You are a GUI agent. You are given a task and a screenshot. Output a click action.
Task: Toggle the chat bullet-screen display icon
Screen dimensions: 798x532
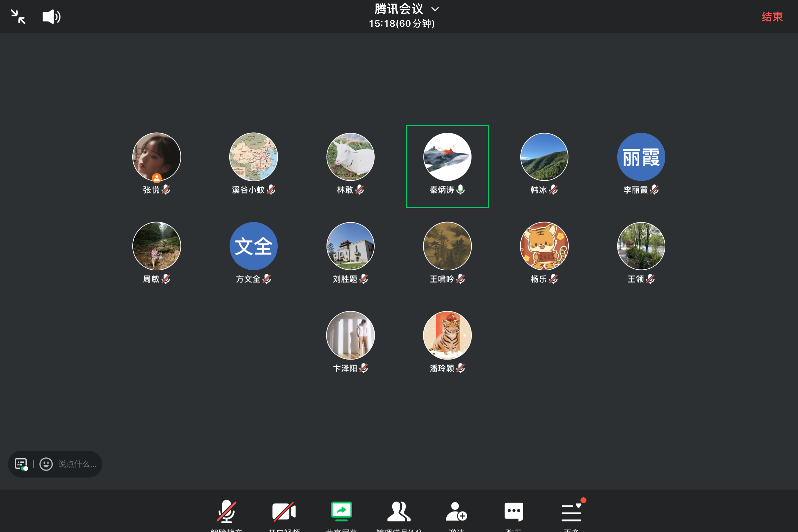point(21,464)
